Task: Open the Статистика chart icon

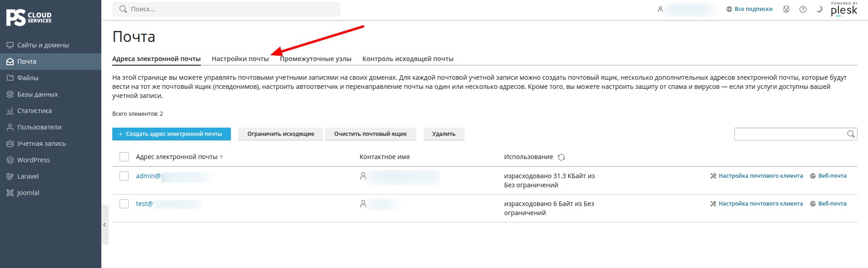Action: pos(10,111)
